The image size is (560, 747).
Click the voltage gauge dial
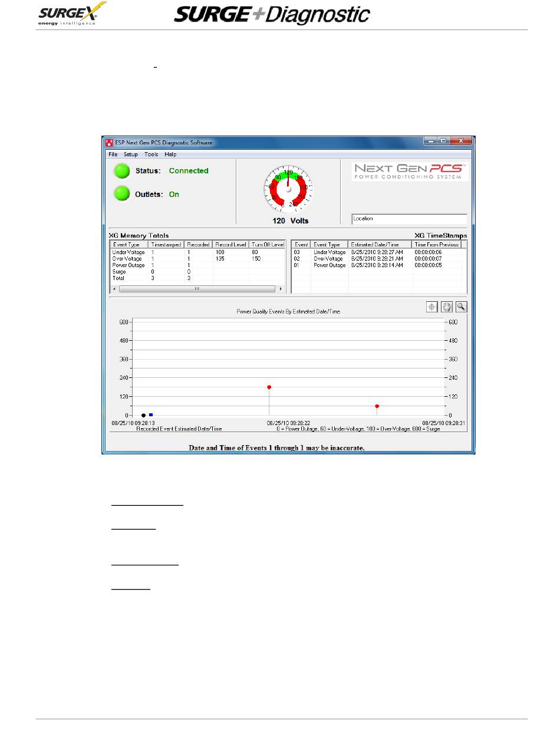click(x=288, y=188)
